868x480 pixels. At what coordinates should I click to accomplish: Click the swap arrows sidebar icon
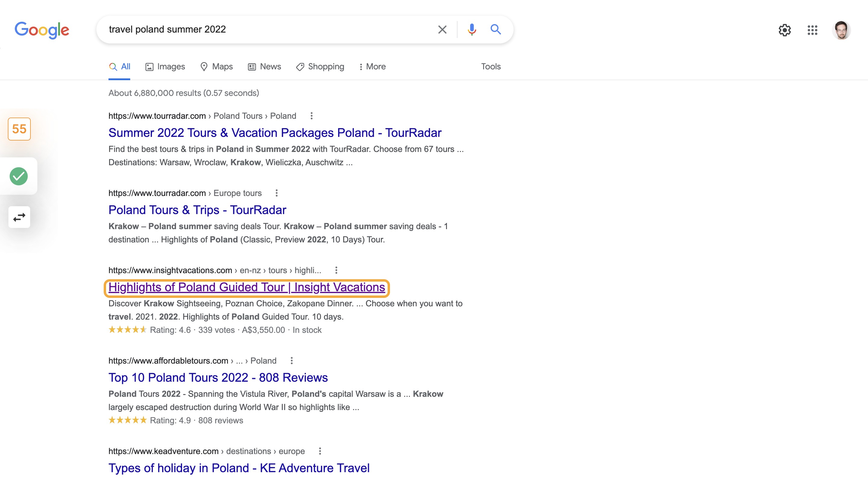point(19,217)
